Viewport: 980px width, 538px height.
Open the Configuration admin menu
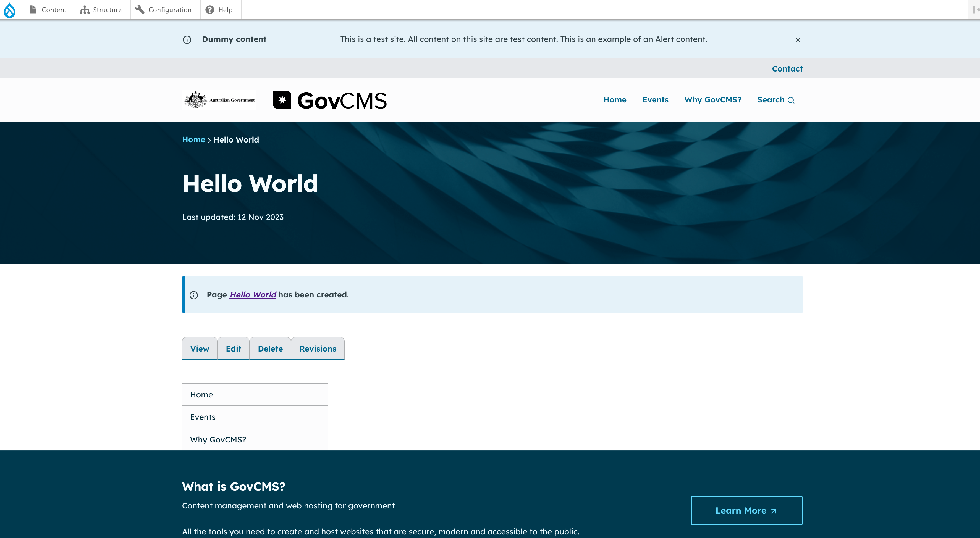pyautogui.click(x=164, y=10)
